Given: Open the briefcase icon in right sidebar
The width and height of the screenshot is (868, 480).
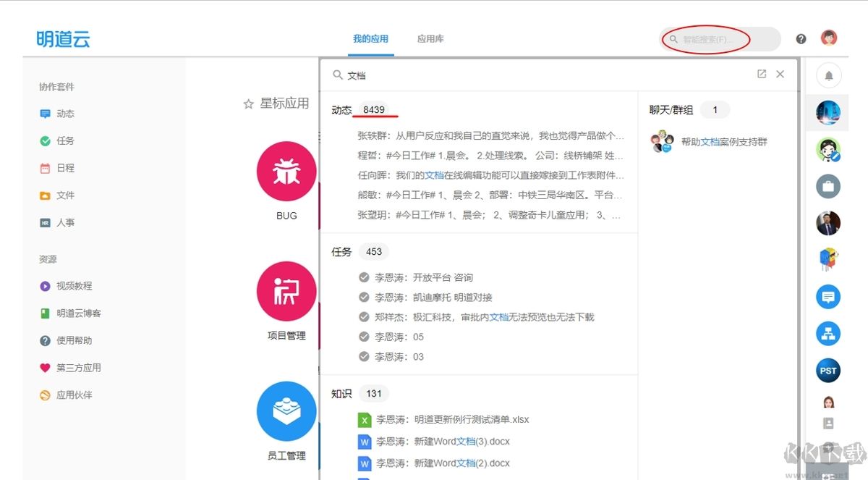Looking at the screenshot, I should (828, 186).
